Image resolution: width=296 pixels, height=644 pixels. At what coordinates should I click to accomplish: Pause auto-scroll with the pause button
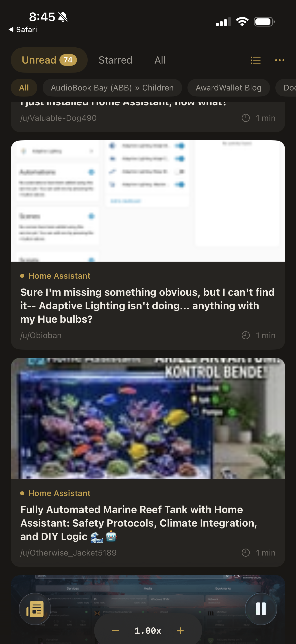point(261,609)
